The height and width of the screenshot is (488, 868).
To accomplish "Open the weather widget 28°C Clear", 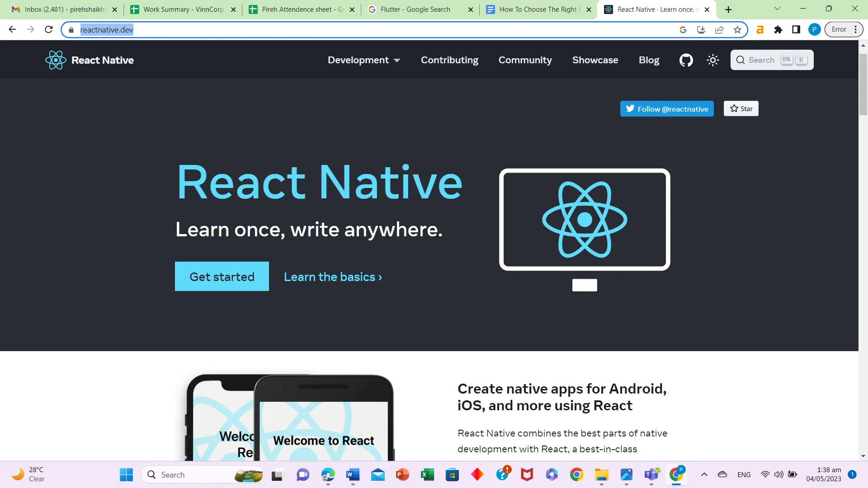I will point(28,474).
